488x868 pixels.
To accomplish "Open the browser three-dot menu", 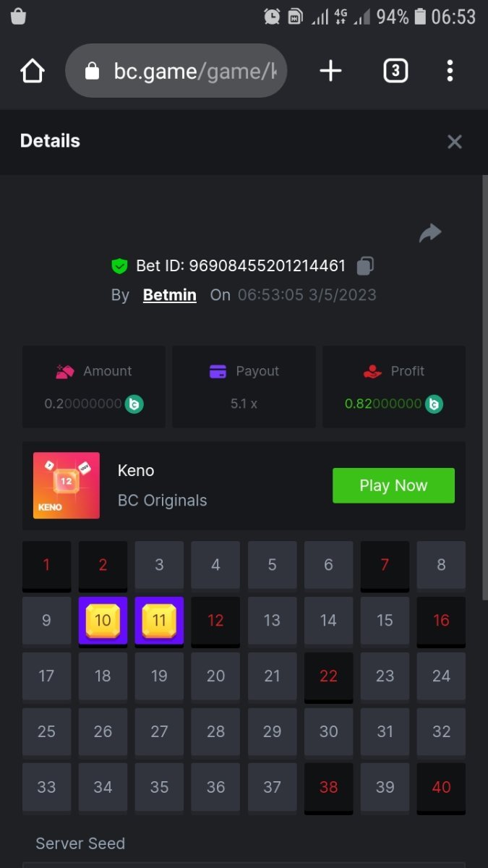I will (450, 71).
